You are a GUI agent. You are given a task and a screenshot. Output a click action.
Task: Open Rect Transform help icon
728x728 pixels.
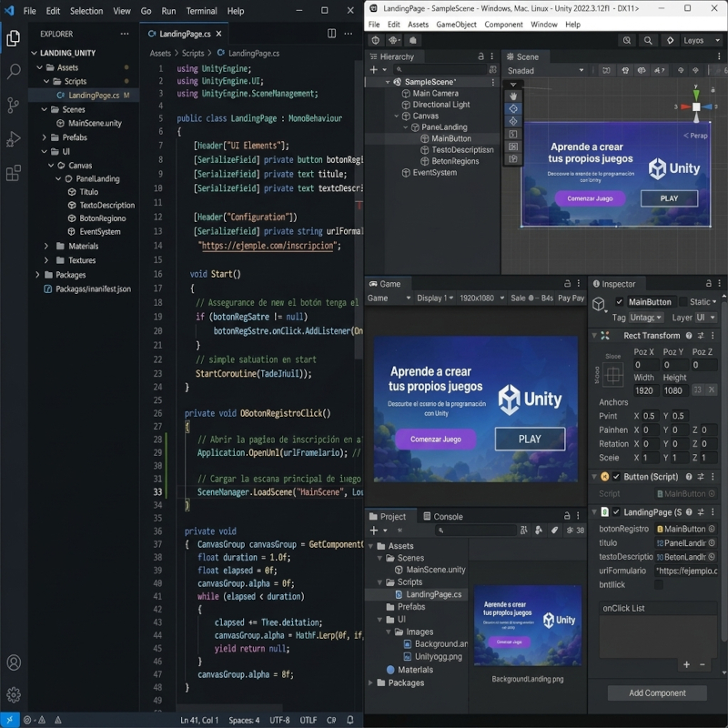pyautogui.click(x=689, y=335)
